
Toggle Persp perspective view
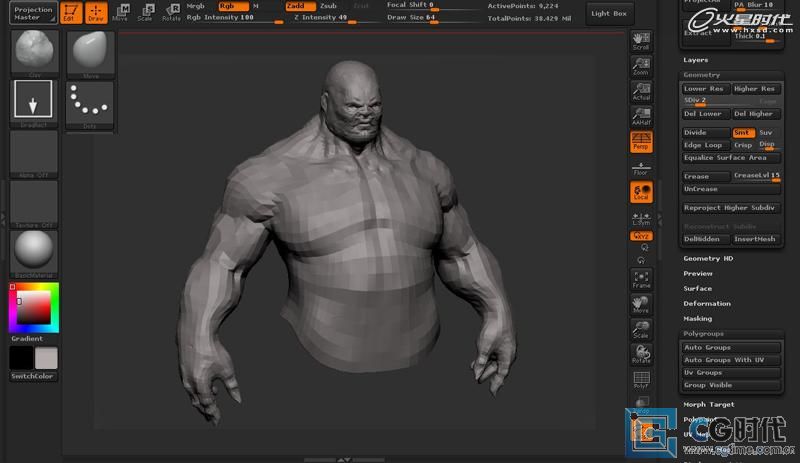click(x=641, y=141)
